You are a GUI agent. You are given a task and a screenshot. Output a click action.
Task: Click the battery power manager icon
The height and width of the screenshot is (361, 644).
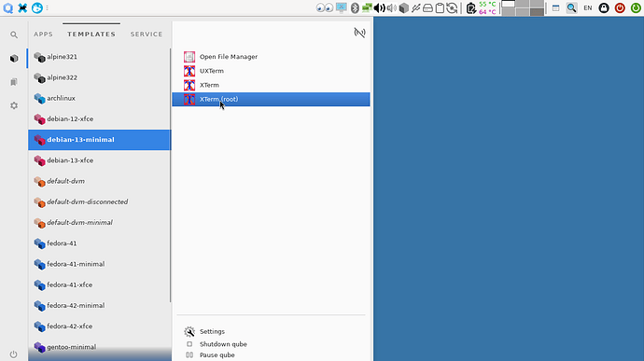tap(471, 7)
